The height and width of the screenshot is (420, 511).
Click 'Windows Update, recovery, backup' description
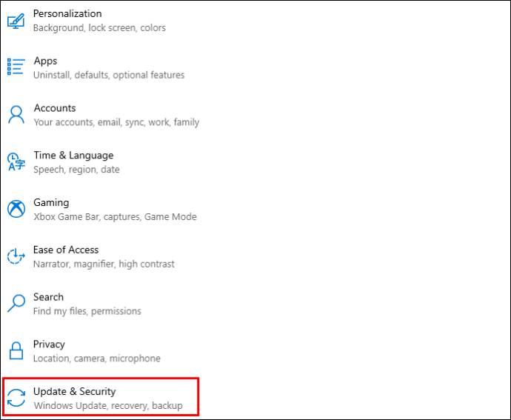(108, 406)
